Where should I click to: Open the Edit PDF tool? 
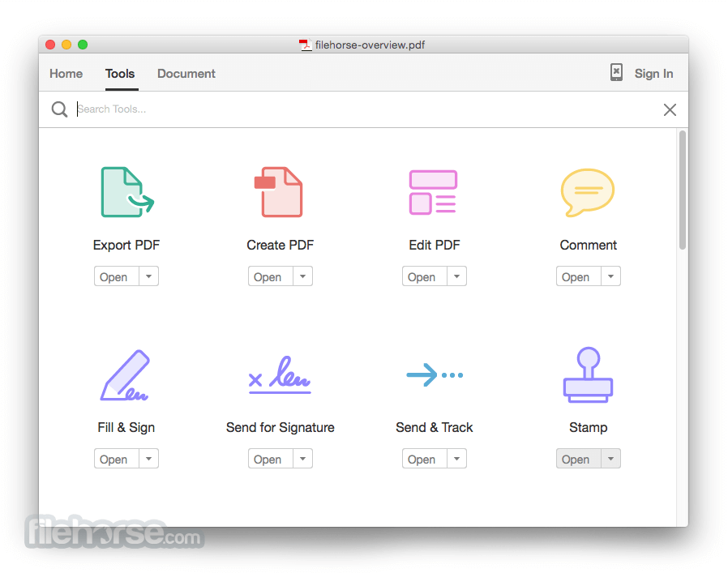tap(422, 276)
